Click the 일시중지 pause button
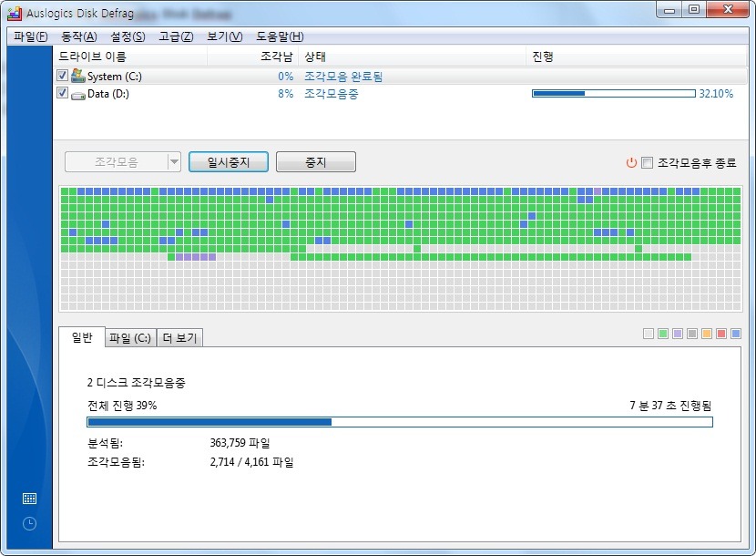This screenshot has height=556, width=756. pos(229,161)
